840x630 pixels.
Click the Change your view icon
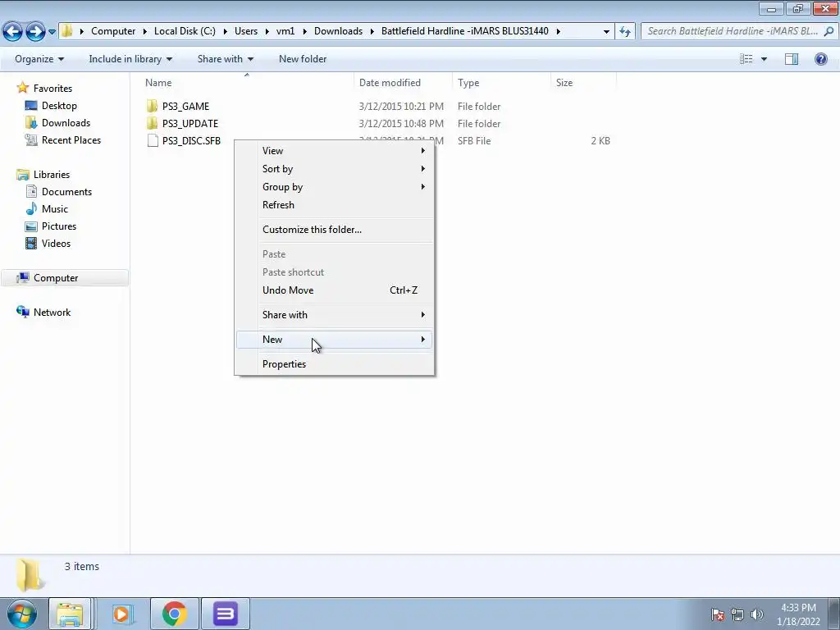(x=746, y=59)
